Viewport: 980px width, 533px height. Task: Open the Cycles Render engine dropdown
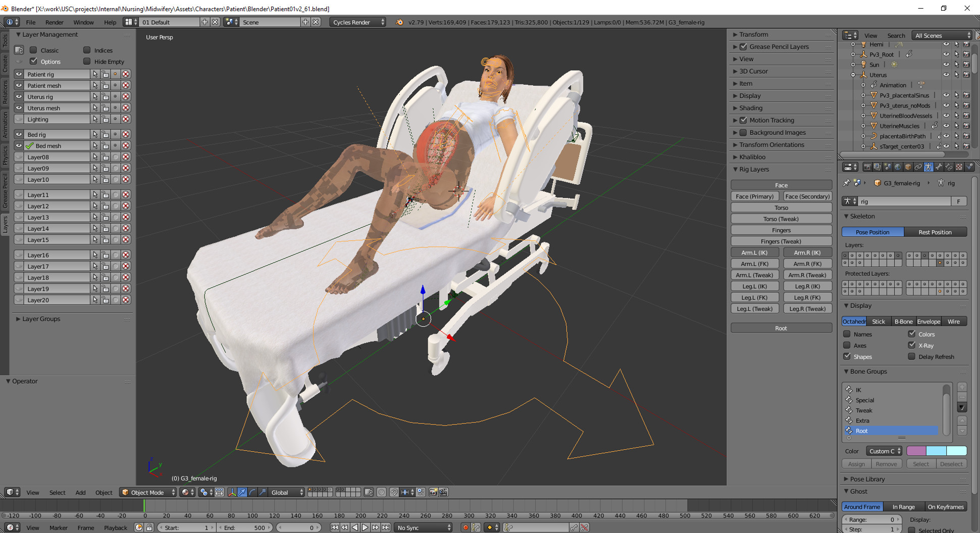tap(358, 22)
